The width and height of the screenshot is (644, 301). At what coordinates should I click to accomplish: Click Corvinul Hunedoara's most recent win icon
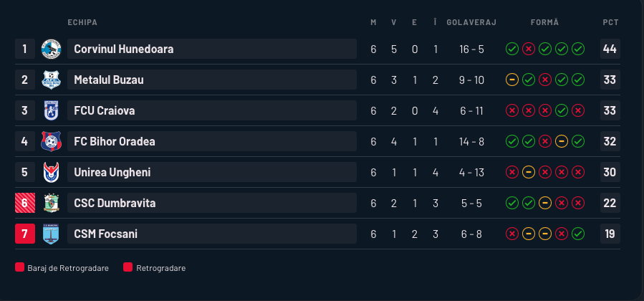(578, 49)
